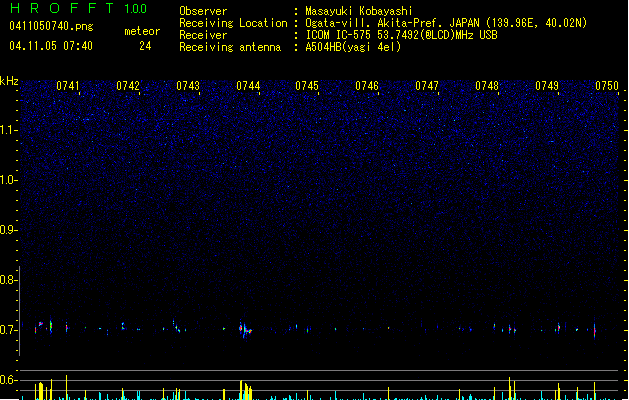
Task: Click the 0.7 kHz axis label
Action: point(7,330)
